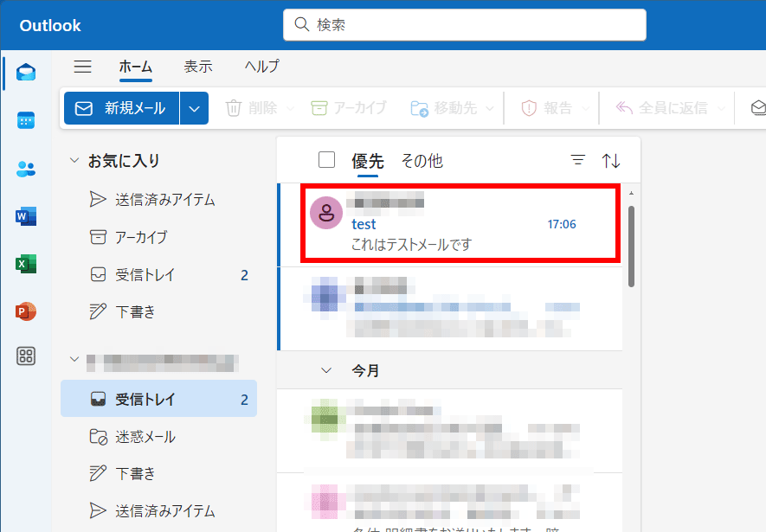766x532 pixels.
Task: Open the Mail app icon in sidebar
Action: coord(26,73)
